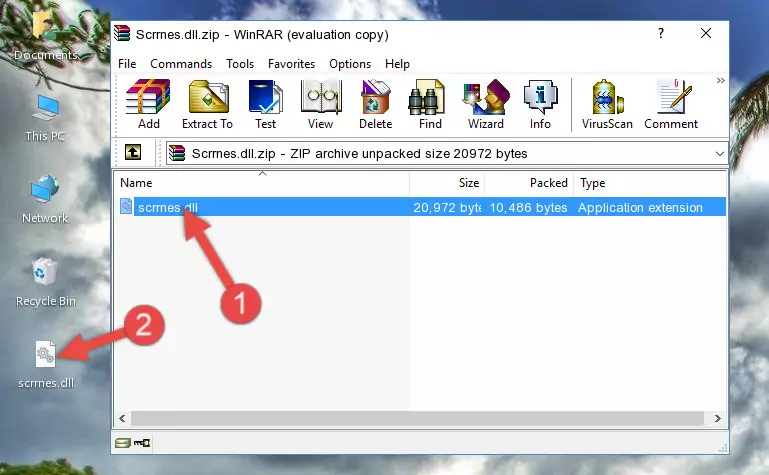Sort by the Type column header
The width and height of the screenshot is (769, 475).
coord(649,183)
